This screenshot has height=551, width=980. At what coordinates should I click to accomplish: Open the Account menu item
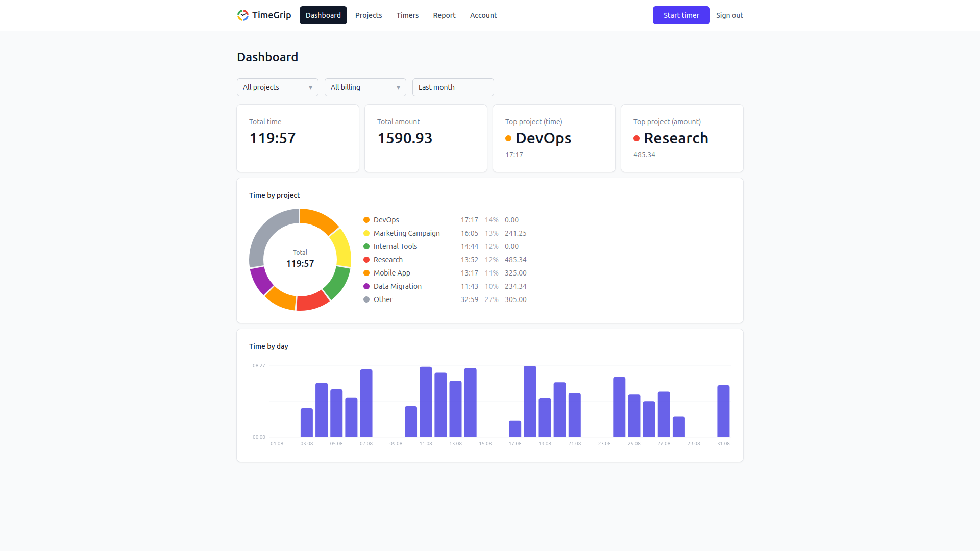pos(483,15)
